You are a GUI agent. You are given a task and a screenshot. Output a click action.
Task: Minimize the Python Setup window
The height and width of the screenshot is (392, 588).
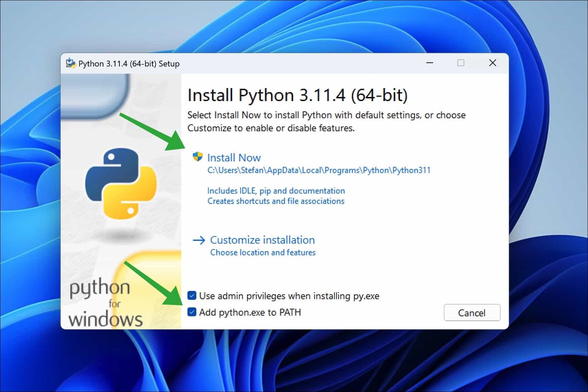click(x=430, y=63)
